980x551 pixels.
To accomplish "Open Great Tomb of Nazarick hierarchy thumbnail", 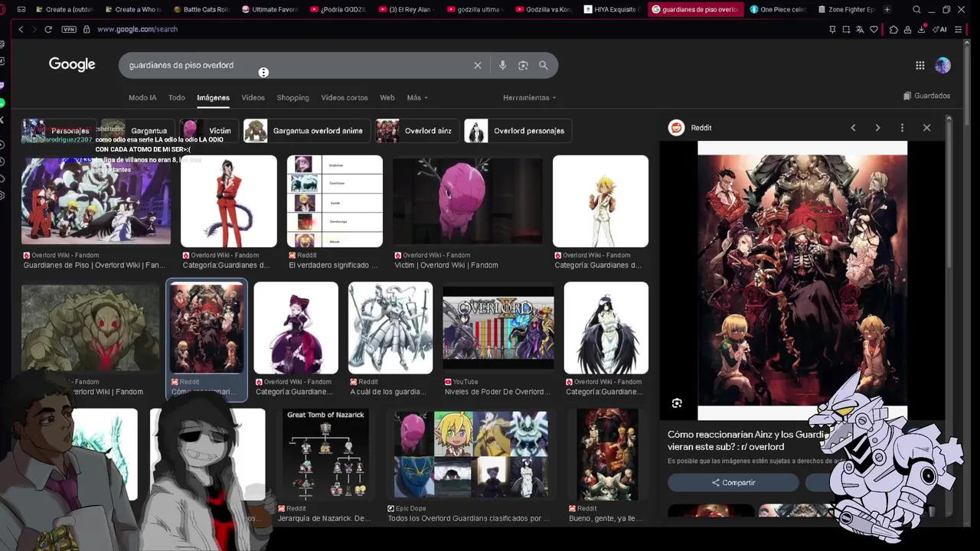I will [325, 454].
